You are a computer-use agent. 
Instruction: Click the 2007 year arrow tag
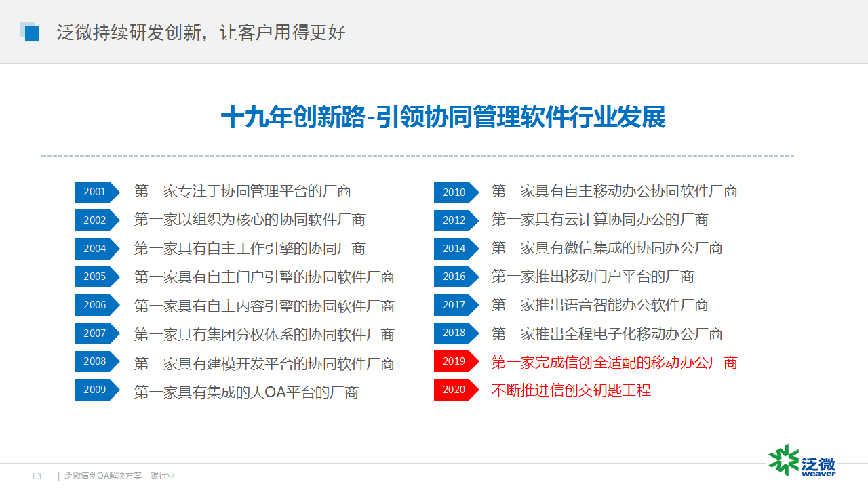(97, 333)
